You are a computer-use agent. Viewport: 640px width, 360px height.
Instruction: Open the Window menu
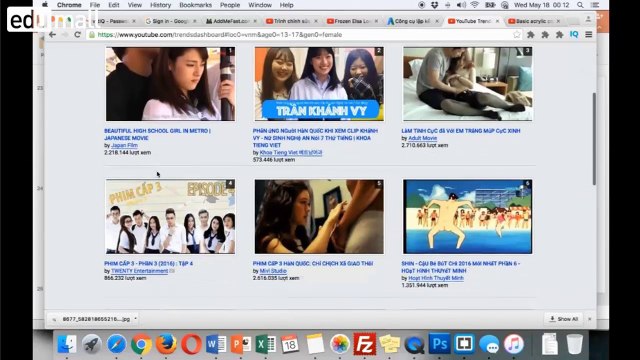(260, 5)
